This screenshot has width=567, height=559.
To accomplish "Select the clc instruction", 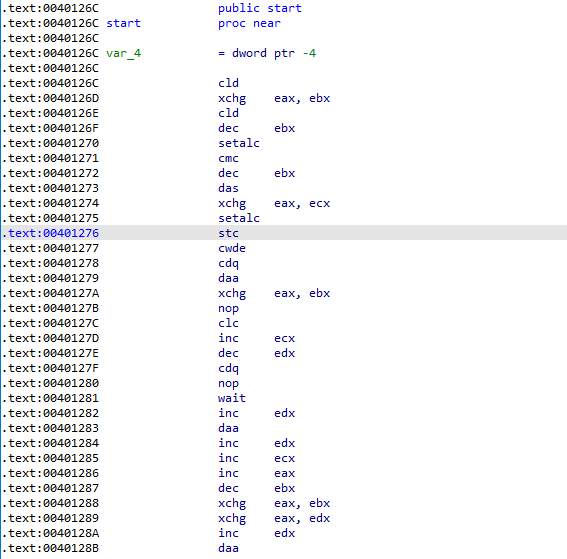I will click(x=228, y=323).
